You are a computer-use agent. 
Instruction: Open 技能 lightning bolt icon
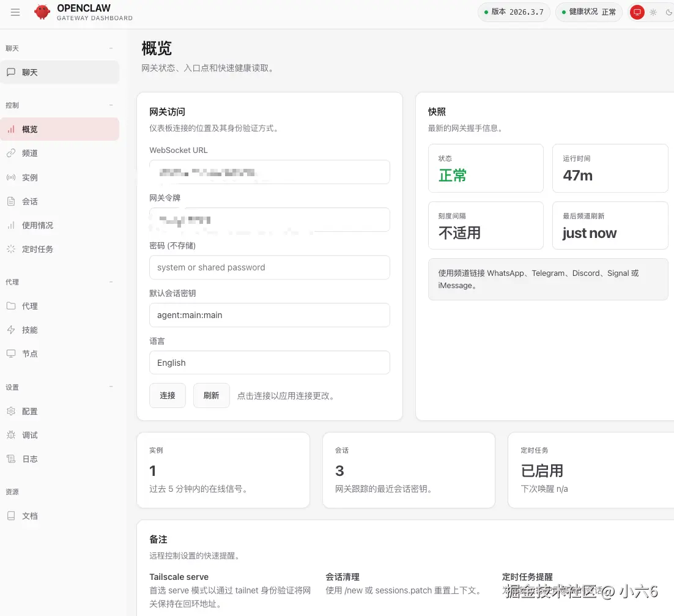[x=11, y=330]
